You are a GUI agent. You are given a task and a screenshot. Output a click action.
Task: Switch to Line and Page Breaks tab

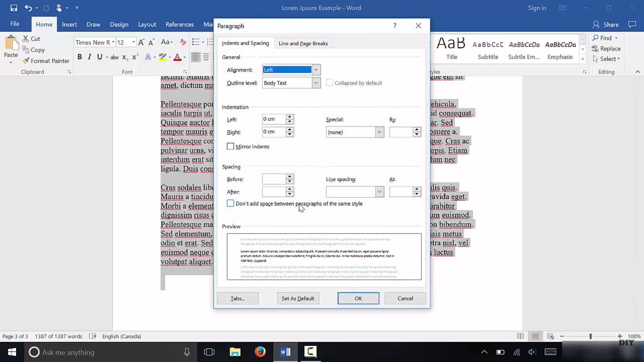303,43
